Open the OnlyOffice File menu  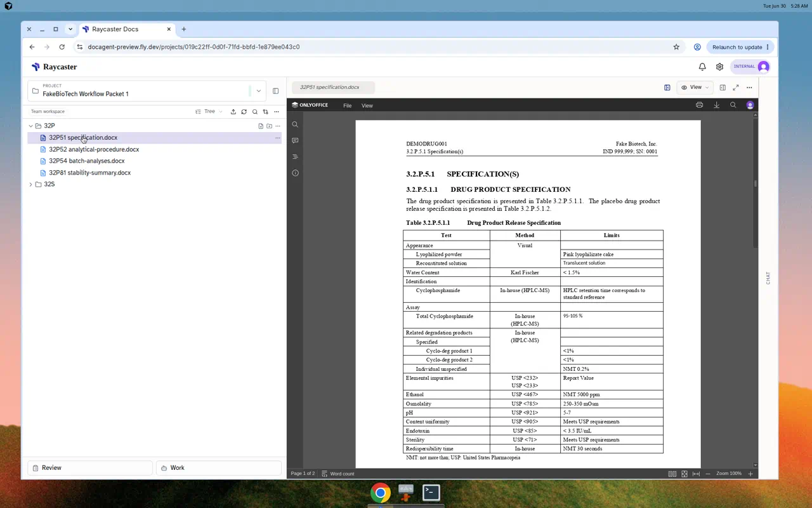tap(347, 105)
